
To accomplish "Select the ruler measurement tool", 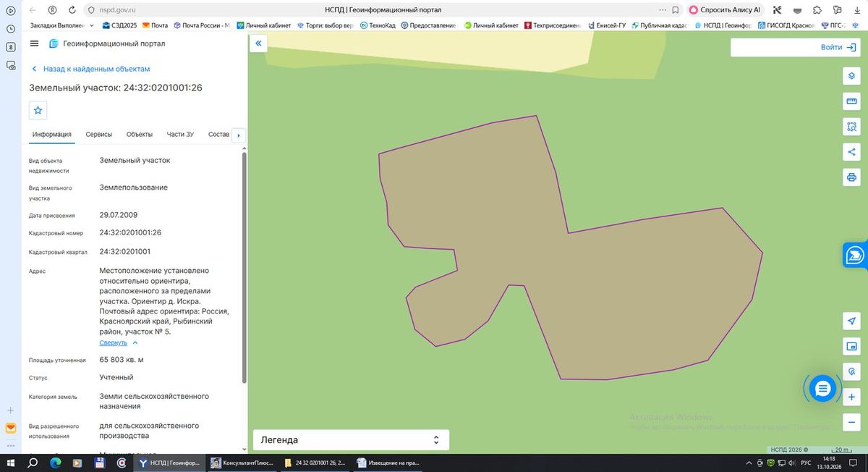I will (851, 101).
